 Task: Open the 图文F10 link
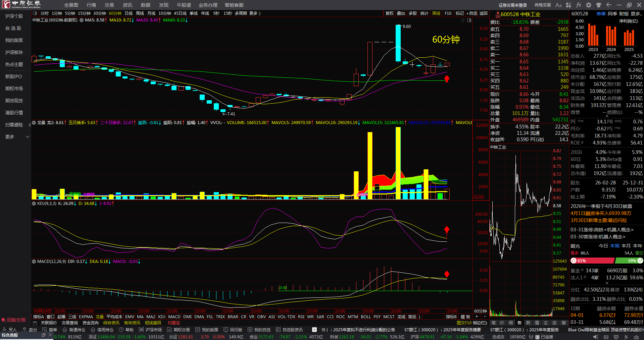[464, 323]
